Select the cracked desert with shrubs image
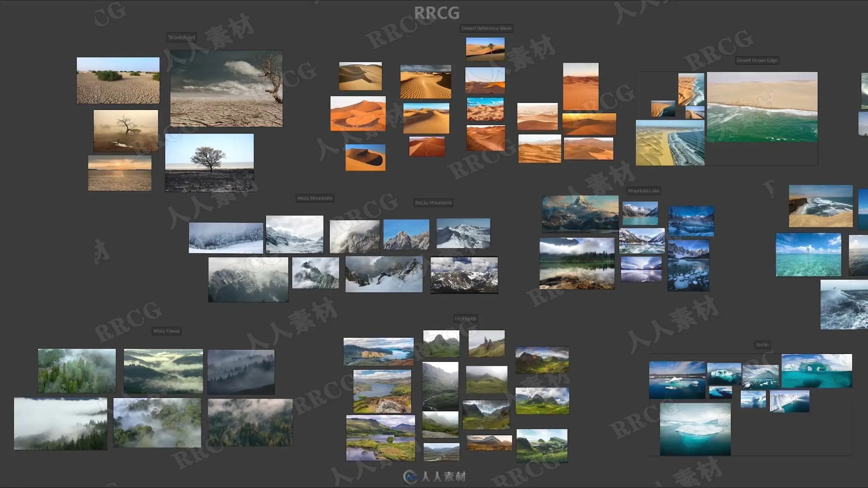This screenshot has width=868, height=488. coord(118,80)
